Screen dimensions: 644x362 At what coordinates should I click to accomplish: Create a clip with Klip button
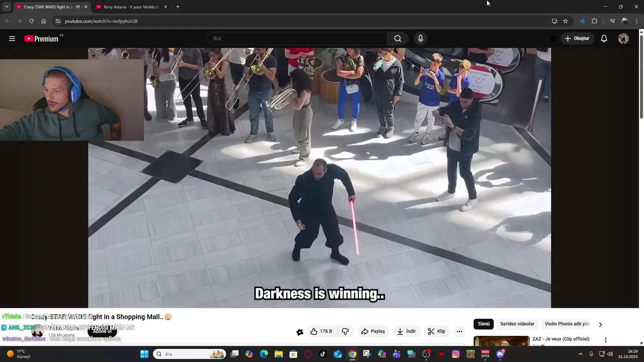[436, 331]
